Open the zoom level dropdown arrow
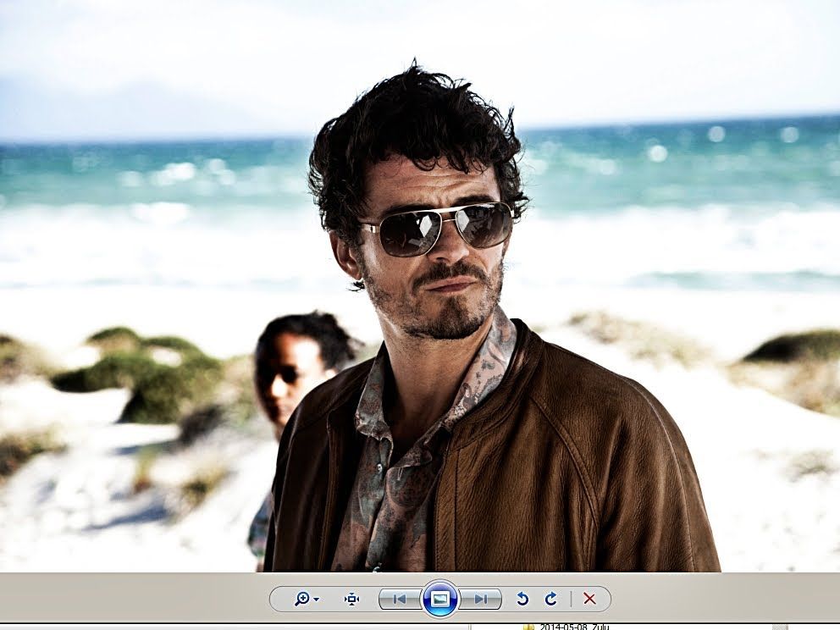 coord(317,600)
